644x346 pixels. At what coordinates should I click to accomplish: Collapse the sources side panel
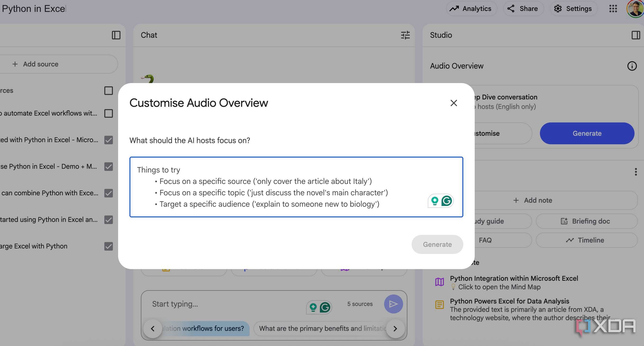coord(116,35)
